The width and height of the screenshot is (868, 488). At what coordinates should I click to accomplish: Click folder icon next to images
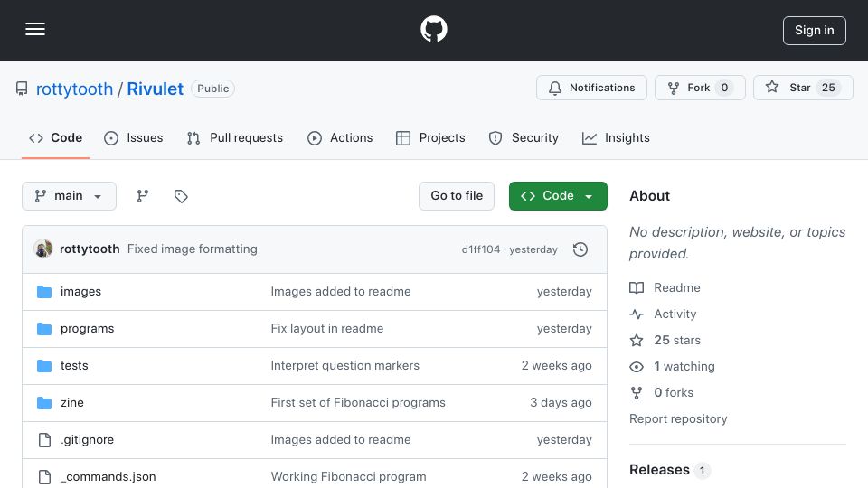coord(44,292)
